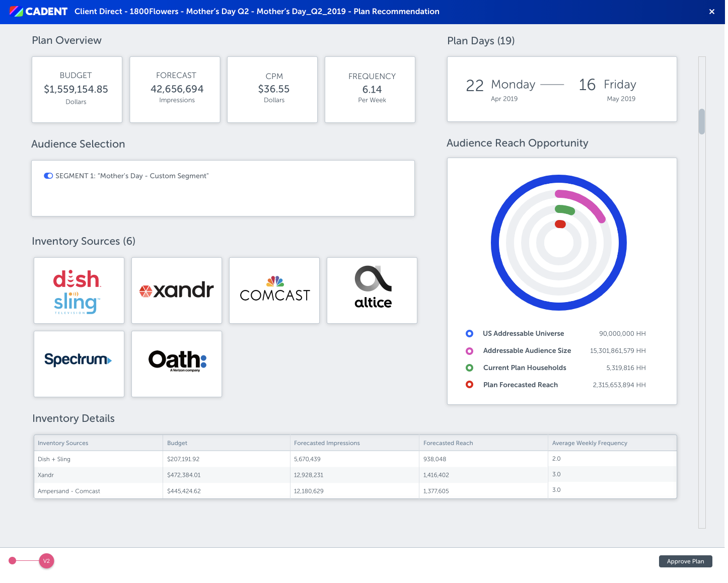This screenshot has width=728, height=583.
Task: Click Xandr budget $472,384.01
Action: coord(184,475)
